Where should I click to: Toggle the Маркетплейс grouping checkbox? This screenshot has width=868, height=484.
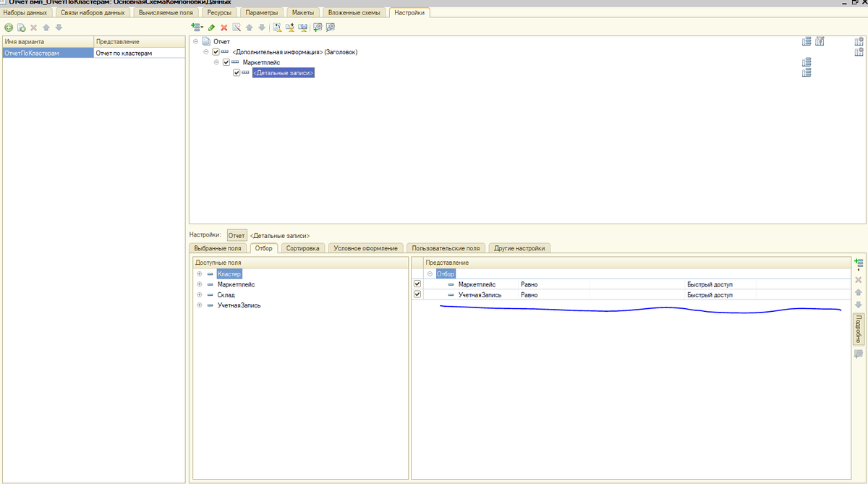(x=226, y=63)
